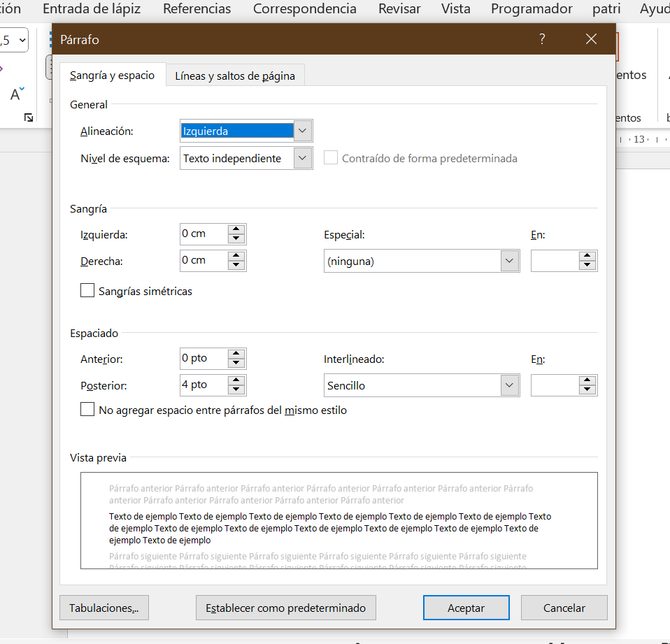Close the Párrafo dialog with the X
The height and width of the screenshot is (644, 670).
point(591,39)
